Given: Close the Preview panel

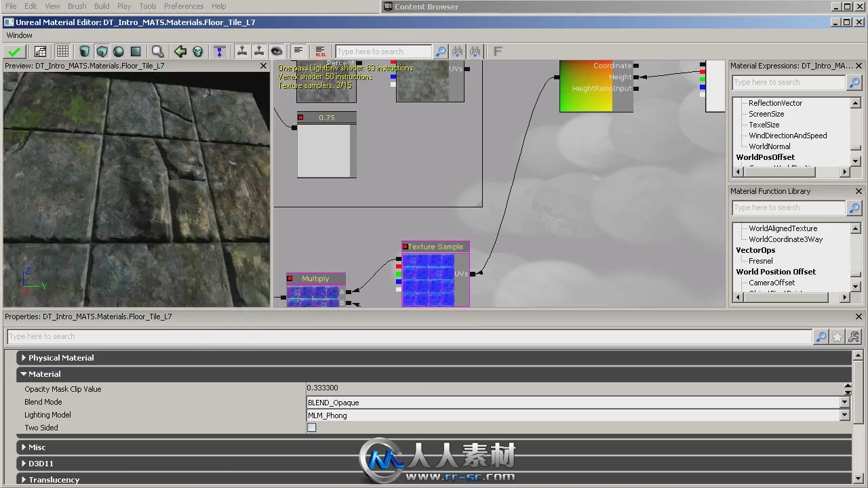Looking at the screenshot, I should click(x=264, y=66).
